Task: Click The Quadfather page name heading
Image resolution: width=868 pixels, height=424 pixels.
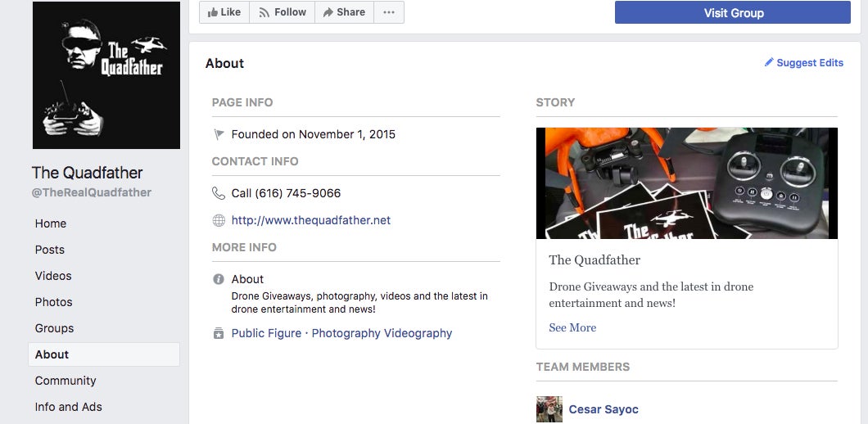Action: click(88, 173)
